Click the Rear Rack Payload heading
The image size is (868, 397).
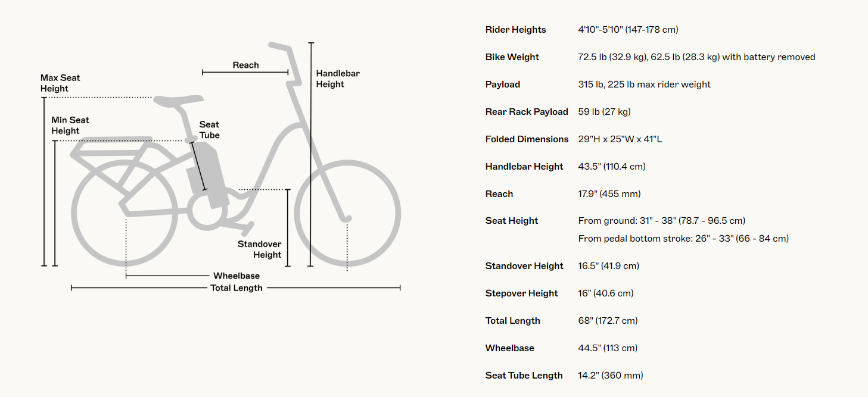(x=527, y=112)
